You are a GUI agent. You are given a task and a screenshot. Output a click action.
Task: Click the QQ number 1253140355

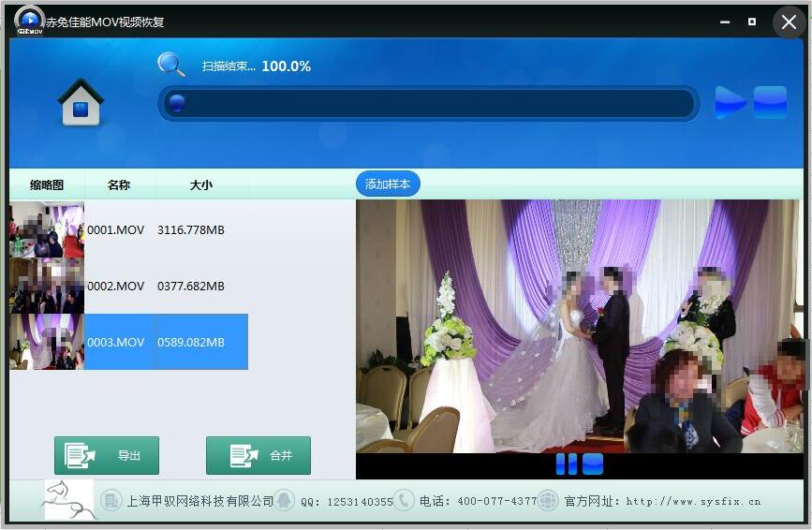360,502
